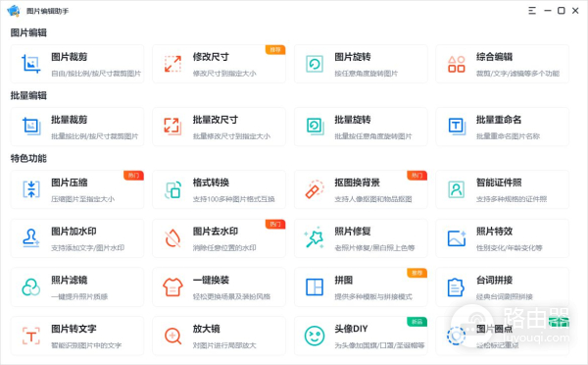
Task: Click the 照片特效 photo effects icon
Action: [457, 238]
